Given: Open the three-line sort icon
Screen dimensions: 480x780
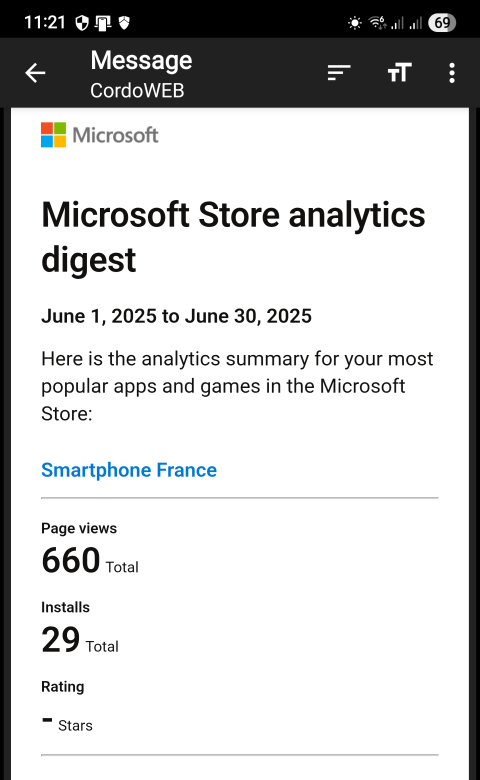Looking at the screenshot, I should click(x=339, y=73).
